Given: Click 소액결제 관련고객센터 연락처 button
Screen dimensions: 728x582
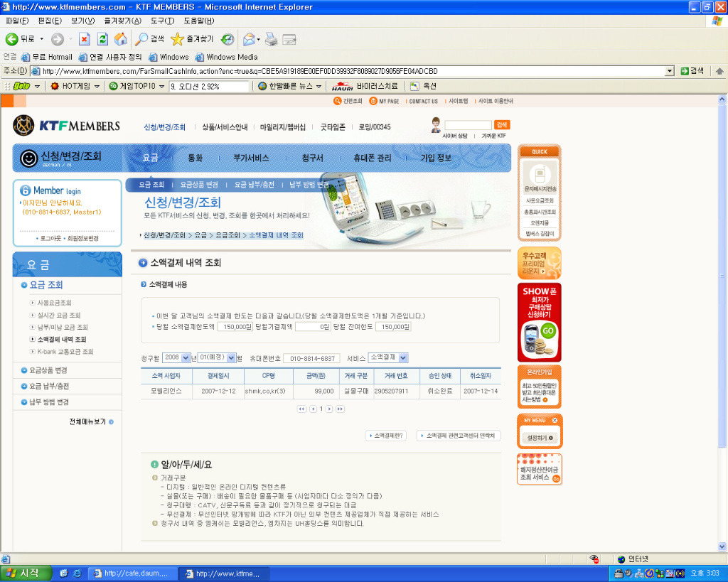Looking at the screenshot, I should click(x=459, y=436).
